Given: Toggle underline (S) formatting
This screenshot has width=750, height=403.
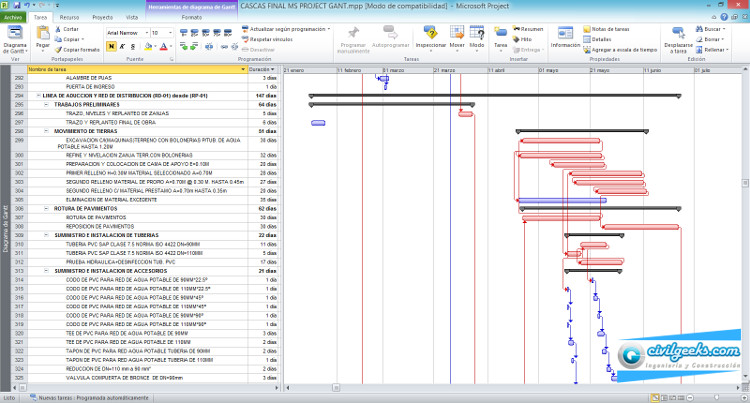Looking at the screenshot, I should point(132,46).
